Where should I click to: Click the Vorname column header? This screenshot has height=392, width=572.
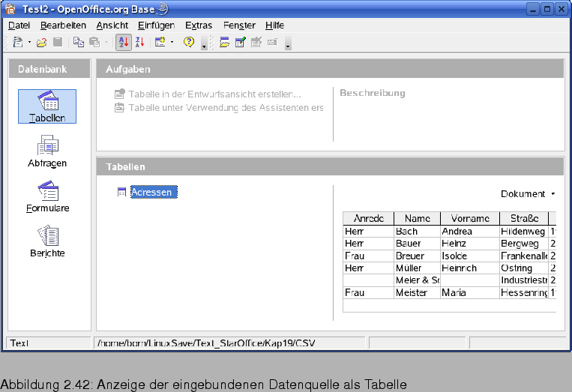[x=470, y=218]
